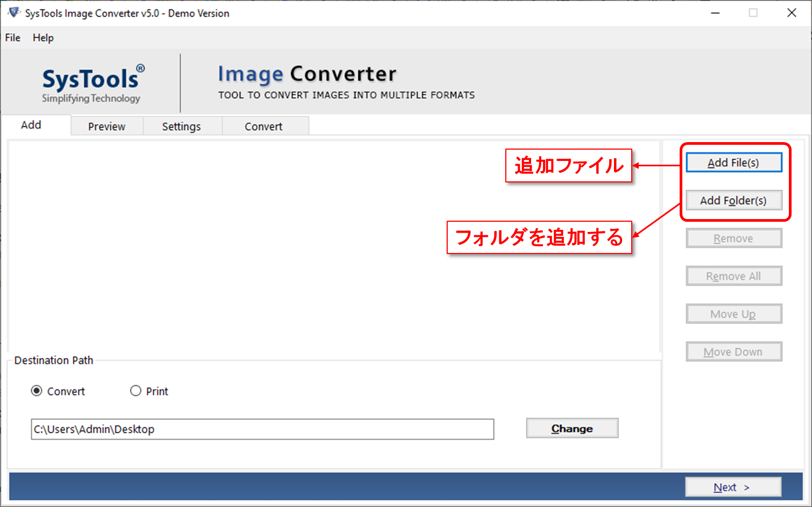812x507 pixels.
Task: Select the Add tab
Action: pos(31,124)
